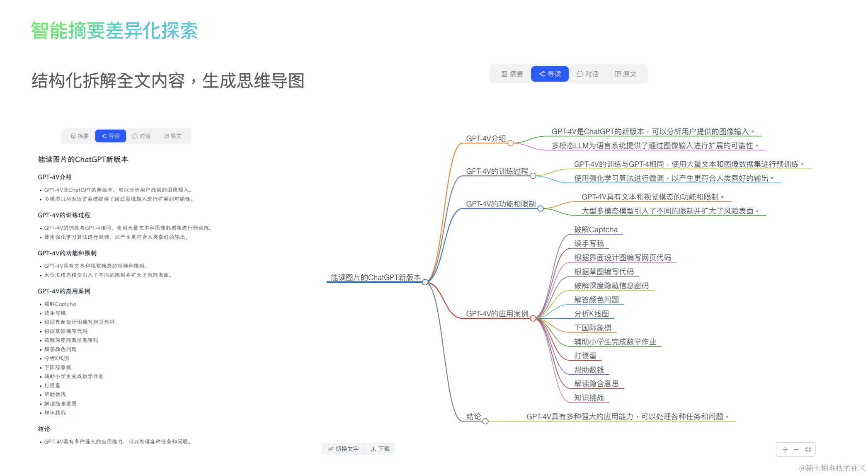Collapse the 结论 node circle
Image resolution: width=868 pixels, height=475 pixels.
(x=485, y=421)
